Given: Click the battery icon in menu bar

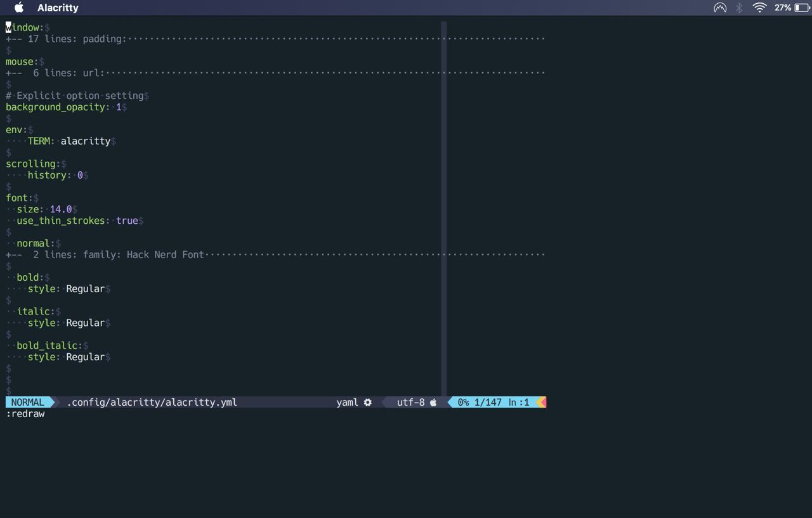Looking at the screenshot, I should tap(801, 8).
